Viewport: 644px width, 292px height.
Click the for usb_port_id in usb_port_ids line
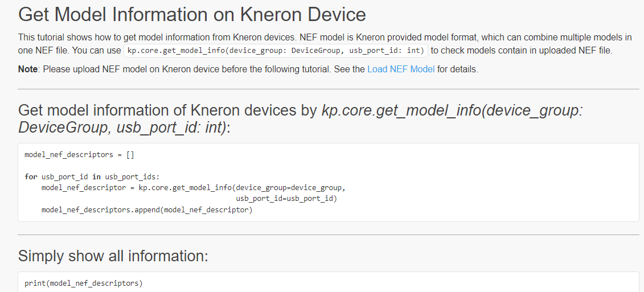tap(92, 177)
